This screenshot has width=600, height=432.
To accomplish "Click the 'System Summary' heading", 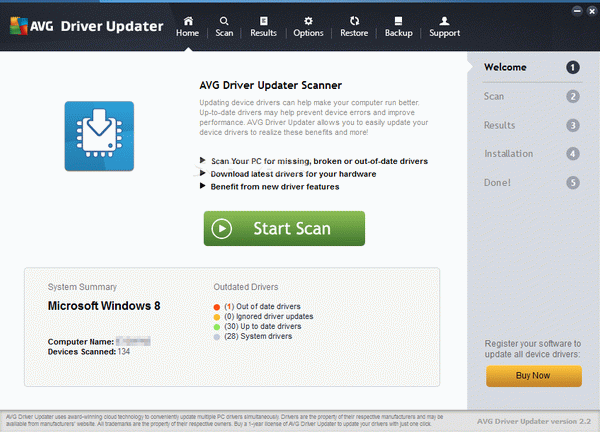I will point(82,287).
